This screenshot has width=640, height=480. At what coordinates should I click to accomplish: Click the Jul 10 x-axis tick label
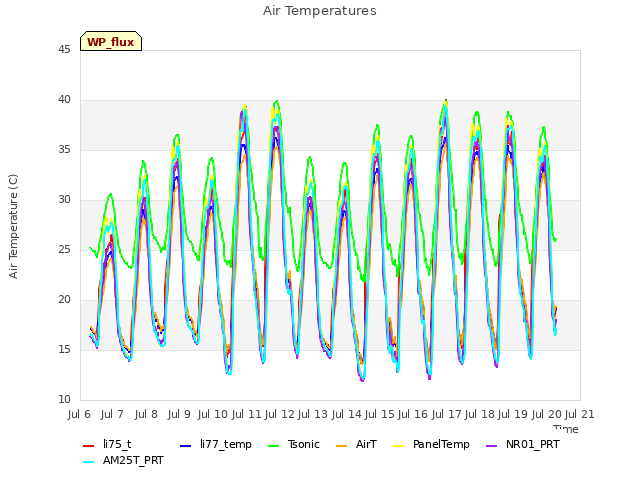click(x=213, y=414)
